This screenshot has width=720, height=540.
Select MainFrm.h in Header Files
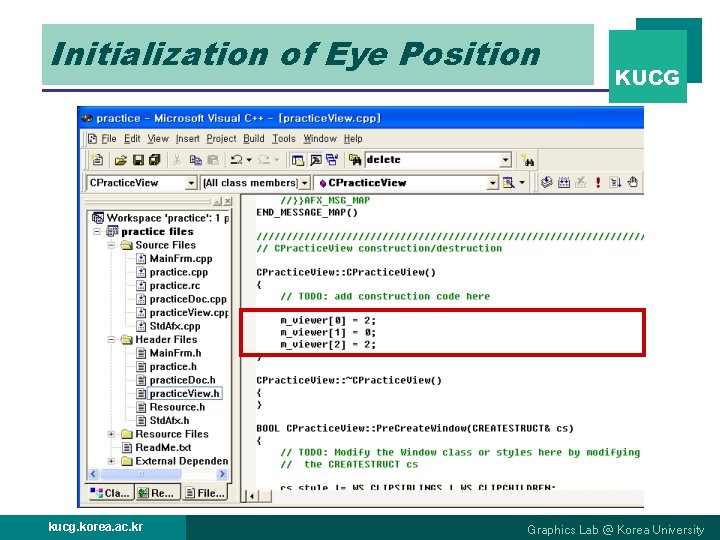tap(175, 353)
